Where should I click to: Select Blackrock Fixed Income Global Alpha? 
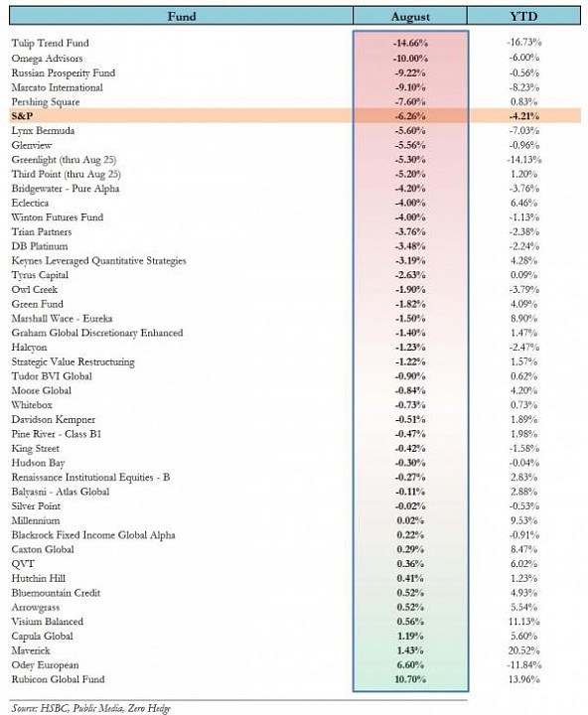coord(93,535)
